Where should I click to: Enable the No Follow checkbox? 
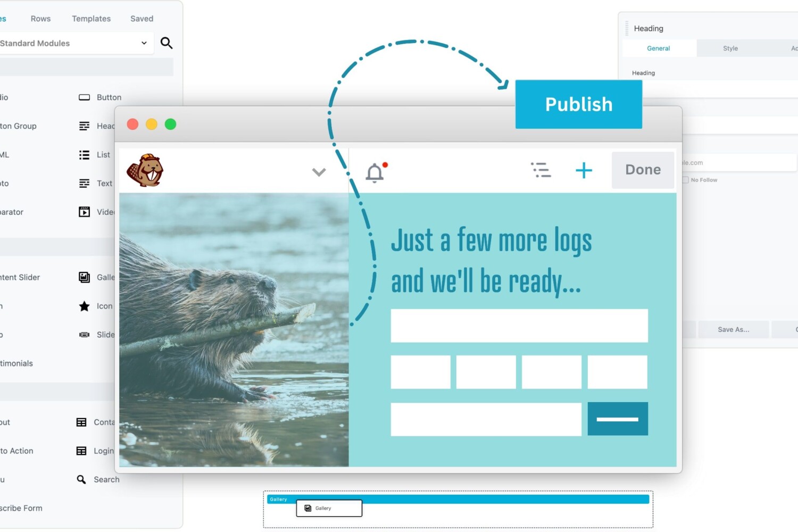point(685,180)
